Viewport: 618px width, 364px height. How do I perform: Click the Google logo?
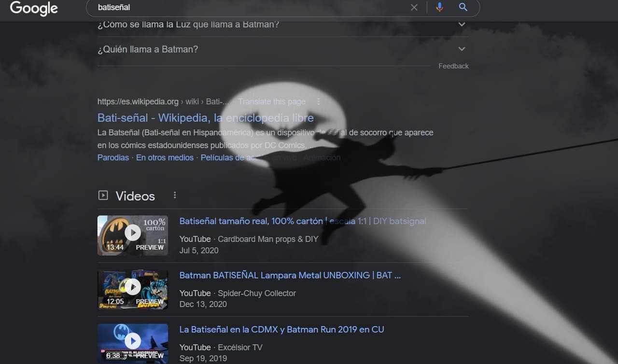coord(33,8)
